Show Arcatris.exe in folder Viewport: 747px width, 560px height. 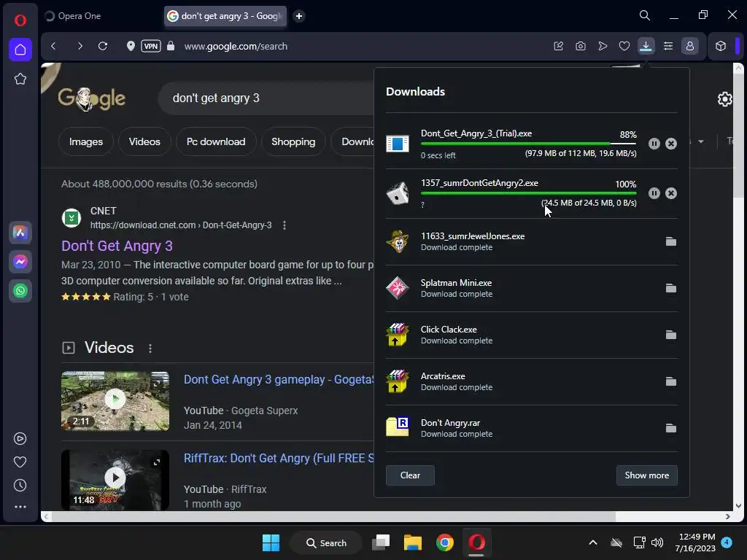[x=671, y=381]
